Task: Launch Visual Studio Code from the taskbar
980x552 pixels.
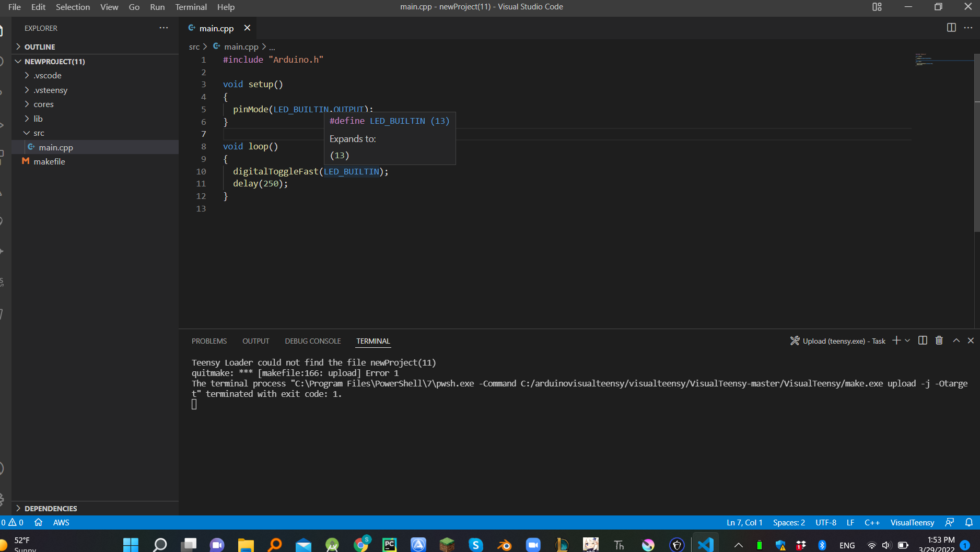Action: [706, 544]
